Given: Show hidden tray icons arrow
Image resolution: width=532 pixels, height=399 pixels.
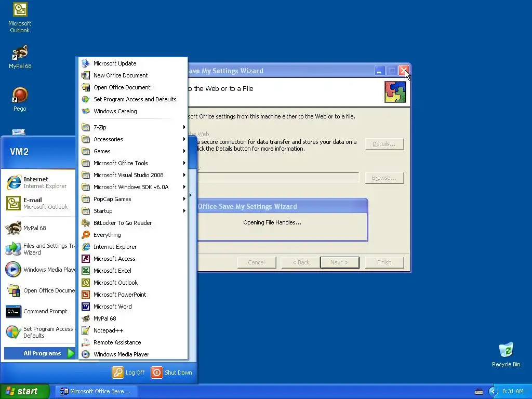Looking at the screenshot, I should coord(494,392).
